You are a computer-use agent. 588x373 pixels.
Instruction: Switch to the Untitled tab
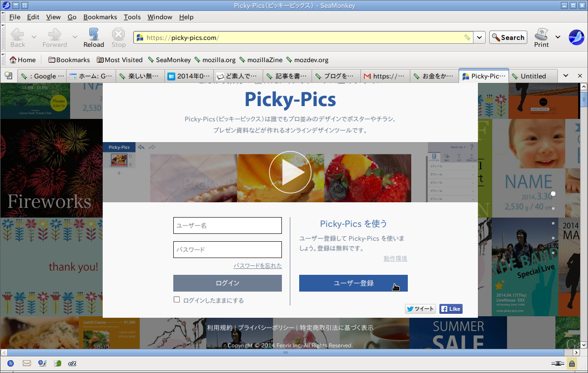(x=533, y=76)
